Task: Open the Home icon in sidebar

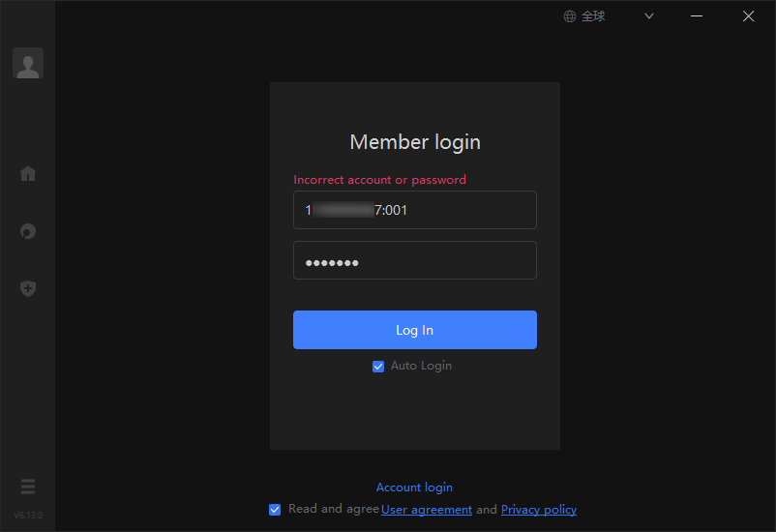Action: click(x=28, y=173)
